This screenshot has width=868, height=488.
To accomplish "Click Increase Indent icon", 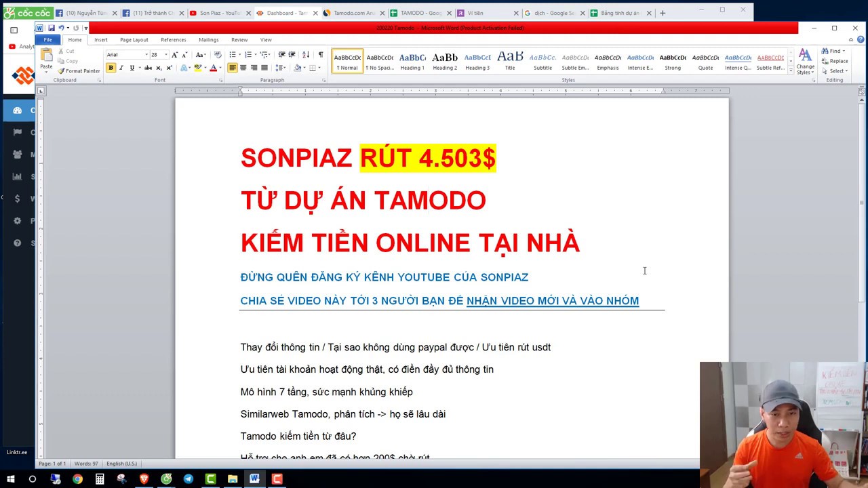I will (x=292, y=54).
